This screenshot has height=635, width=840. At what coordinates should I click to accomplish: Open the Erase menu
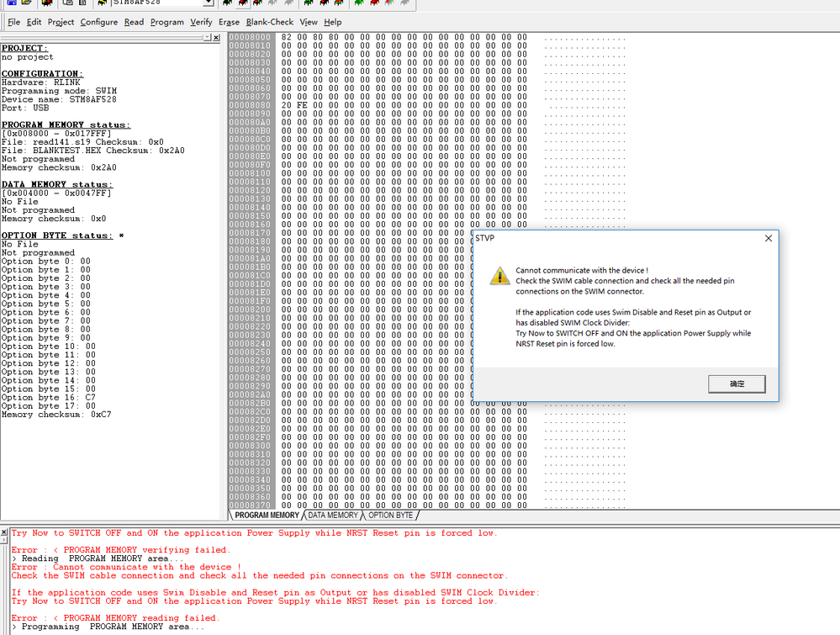tap(229, 22)
